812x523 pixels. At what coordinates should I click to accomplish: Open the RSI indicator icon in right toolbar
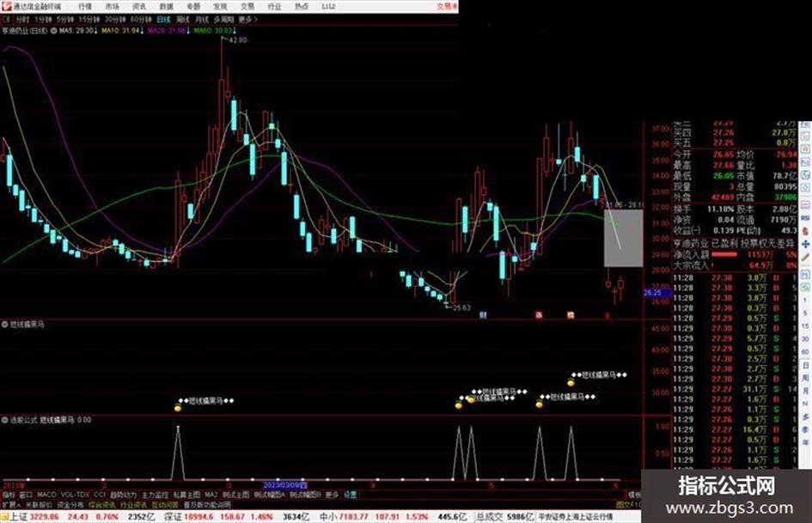pos(806,217)
